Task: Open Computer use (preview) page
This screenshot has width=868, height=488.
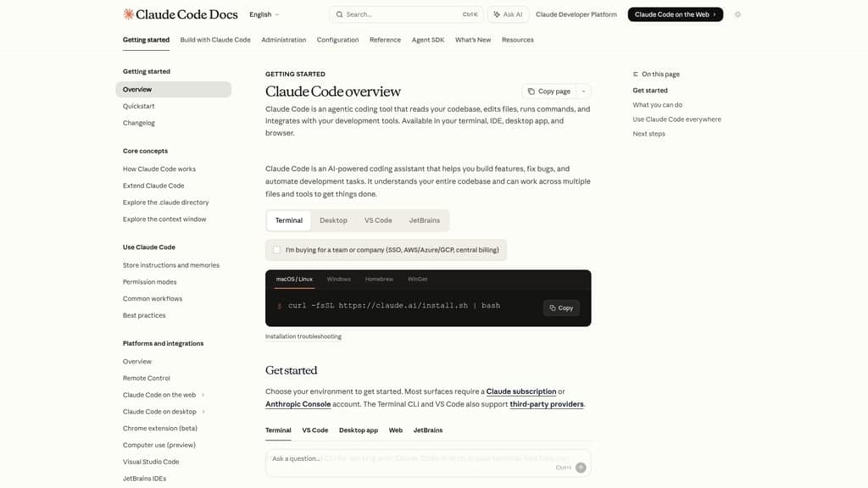Action: pyautogui.click(x=159, y=445)
